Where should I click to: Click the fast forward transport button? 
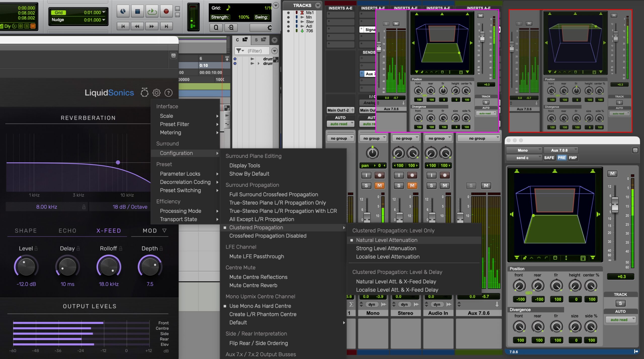point(151,26)
